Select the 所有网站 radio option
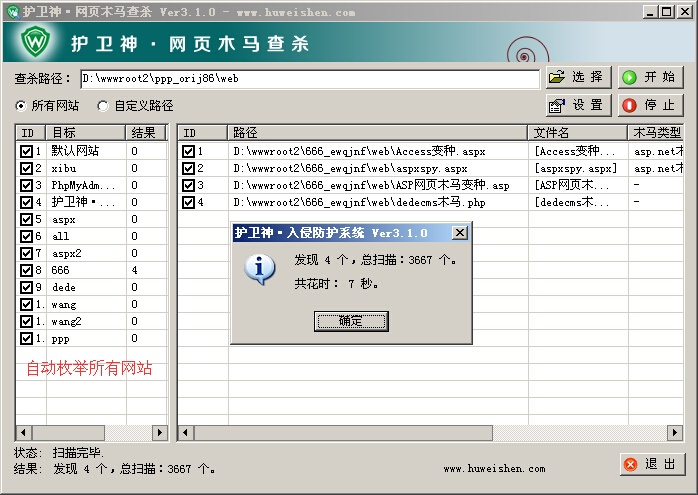 click(x=20, y=106)
